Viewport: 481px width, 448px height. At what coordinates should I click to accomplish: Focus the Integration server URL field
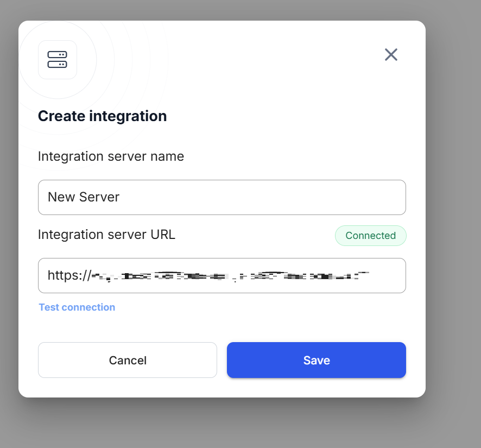pos(221,275)
